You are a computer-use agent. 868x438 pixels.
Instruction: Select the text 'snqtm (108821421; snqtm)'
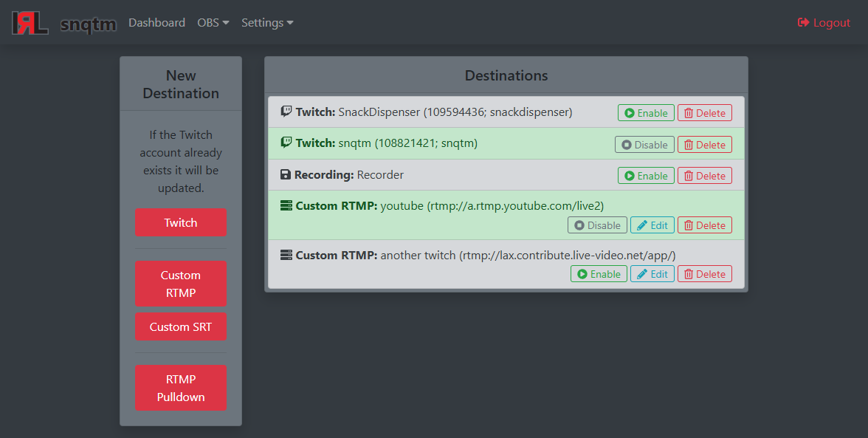click(x=408, y=143)
